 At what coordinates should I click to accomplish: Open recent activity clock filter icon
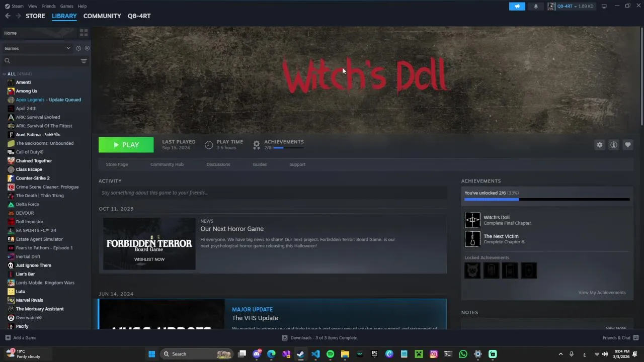click(78, 48)
